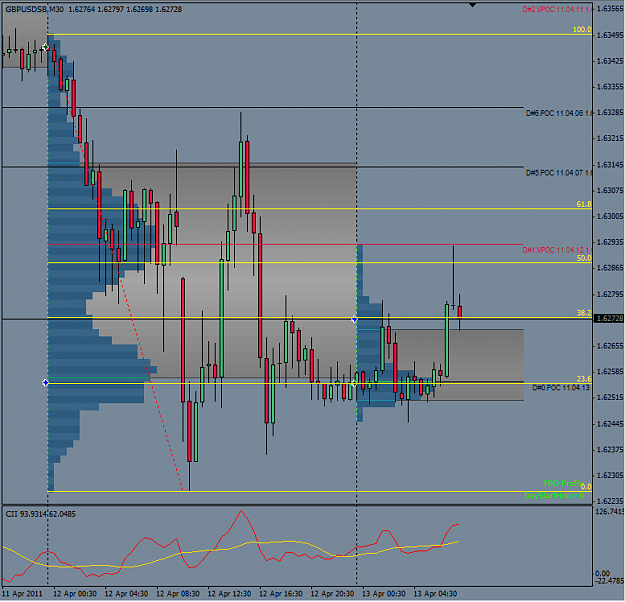Select the D#2.VPOC 11.04.11 label

pyautogui.click(x=557, y=9)
